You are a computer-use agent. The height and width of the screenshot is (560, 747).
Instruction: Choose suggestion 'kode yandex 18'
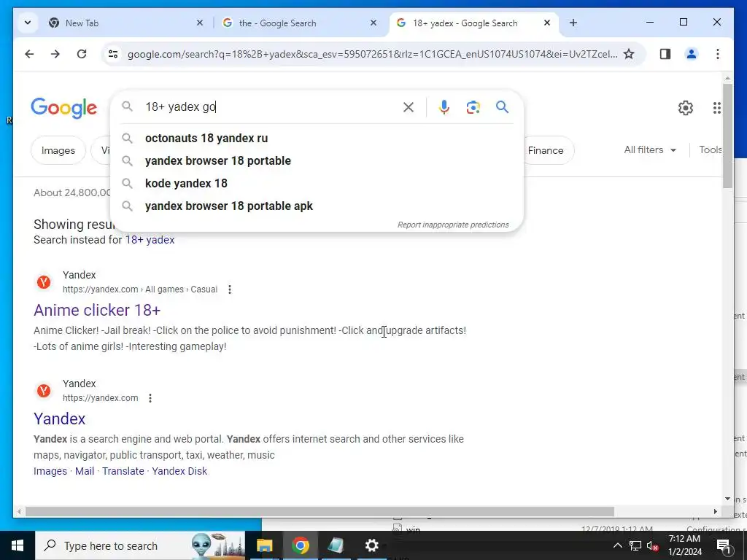click(317, 183)
